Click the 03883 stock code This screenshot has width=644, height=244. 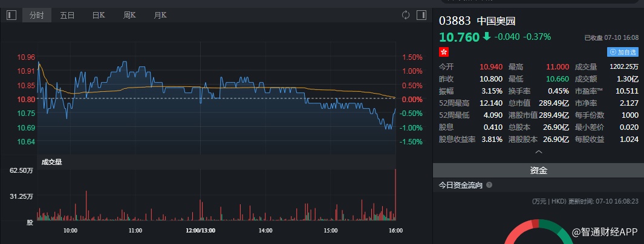click(454, 20)
